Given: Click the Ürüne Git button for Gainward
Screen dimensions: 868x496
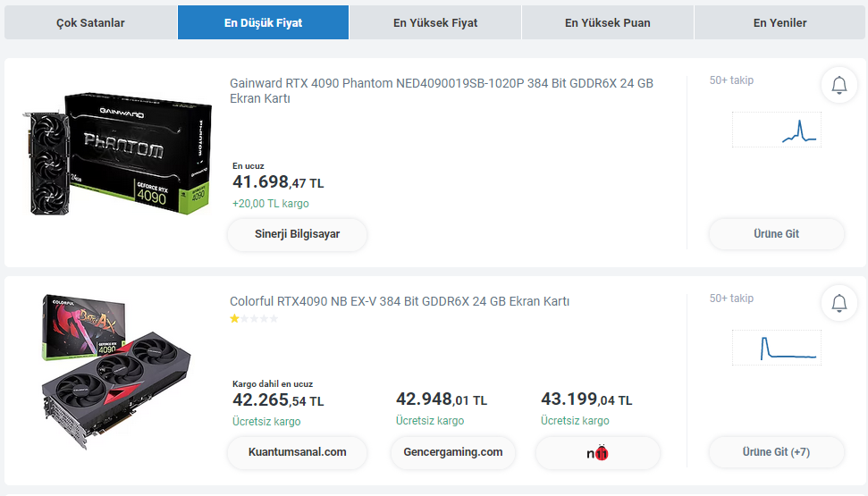Looking at the screenshot, I should tap(776, 234).
